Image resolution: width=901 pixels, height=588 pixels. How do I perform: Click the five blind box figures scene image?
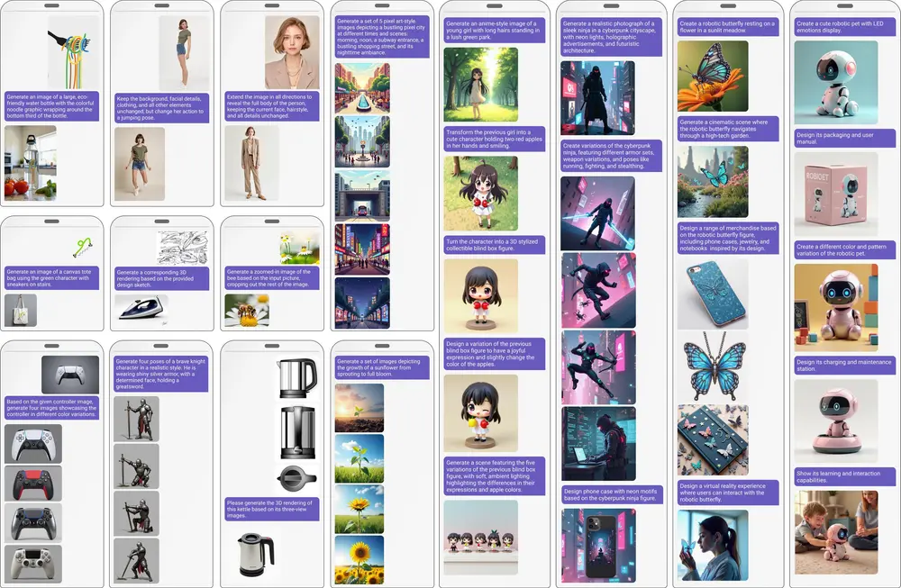click(481, 537)
